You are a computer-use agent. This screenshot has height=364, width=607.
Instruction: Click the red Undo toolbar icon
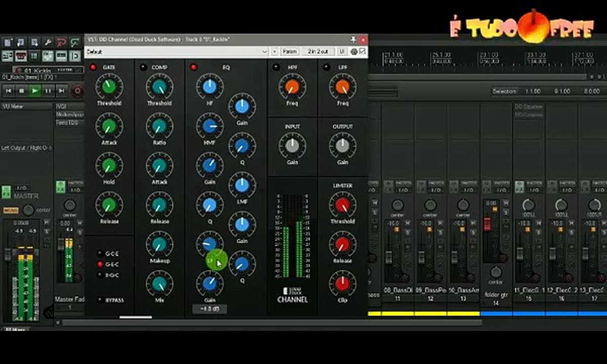(61, 42)
